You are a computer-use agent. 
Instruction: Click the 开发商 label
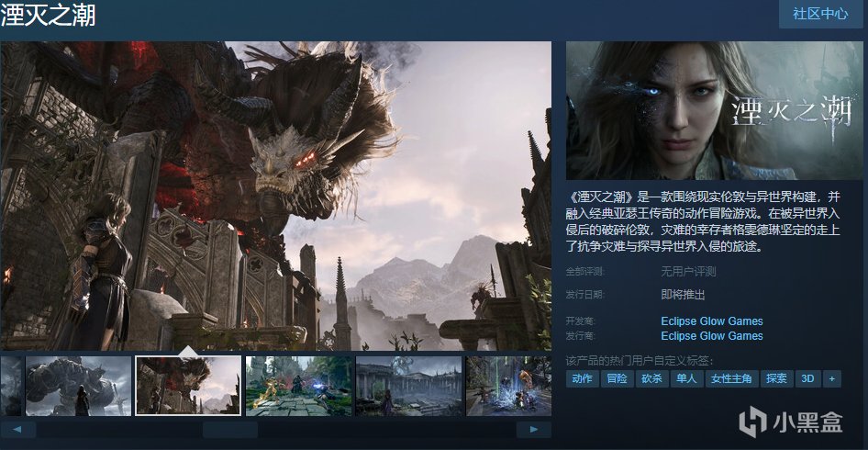[580, 321]
